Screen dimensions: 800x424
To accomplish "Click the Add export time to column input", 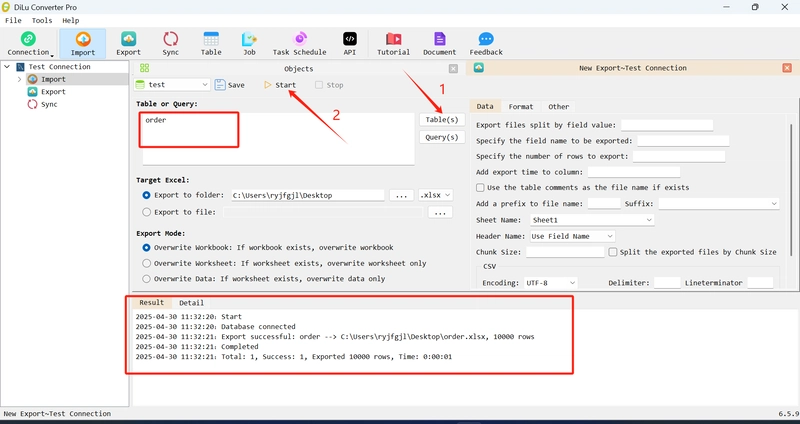I will (634, 172).
